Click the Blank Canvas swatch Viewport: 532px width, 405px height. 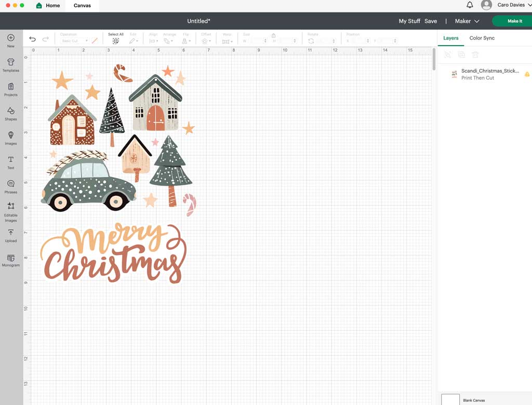point(450,400)
